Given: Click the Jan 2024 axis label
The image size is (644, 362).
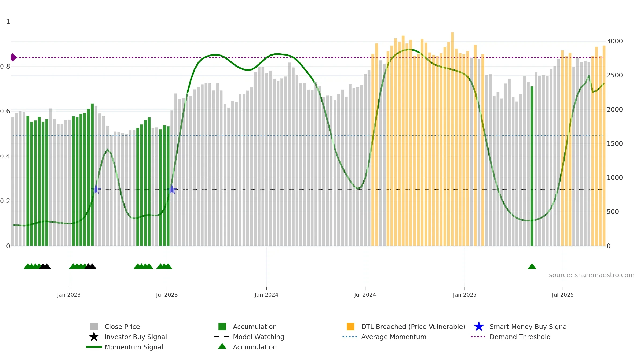Looking at the screenshot, I should 266,295.
